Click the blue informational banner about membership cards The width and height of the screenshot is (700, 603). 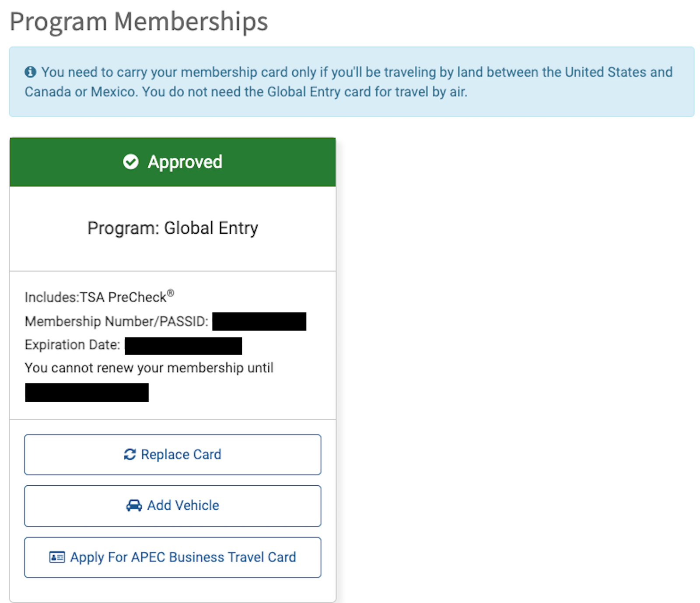click(350, 82)
